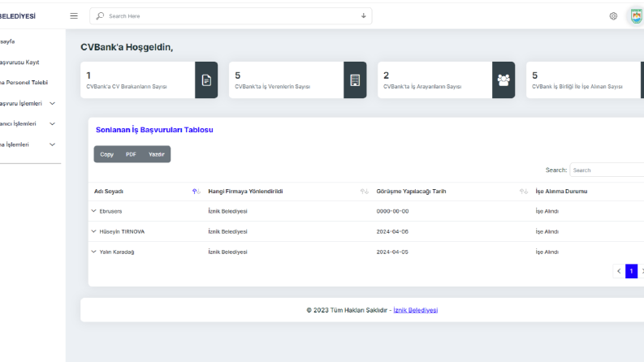Open Başvurusu Kayıt sidebar item
The width and height of the screenshot is (644, 362).
[19, 62]
